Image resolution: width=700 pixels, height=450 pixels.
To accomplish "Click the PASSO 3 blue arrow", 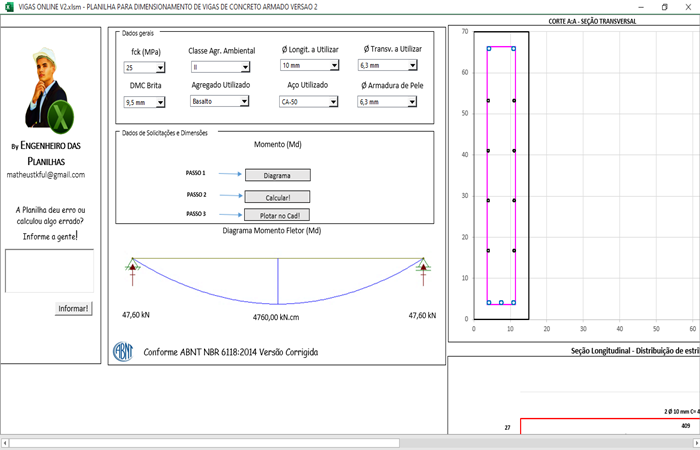I will pos(230,214).
